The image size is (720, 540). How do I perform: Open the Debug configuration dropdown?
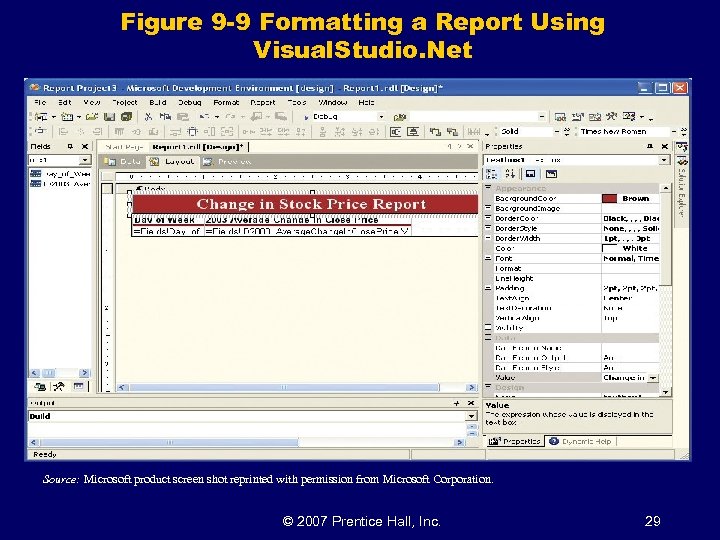tap(381, 117)
